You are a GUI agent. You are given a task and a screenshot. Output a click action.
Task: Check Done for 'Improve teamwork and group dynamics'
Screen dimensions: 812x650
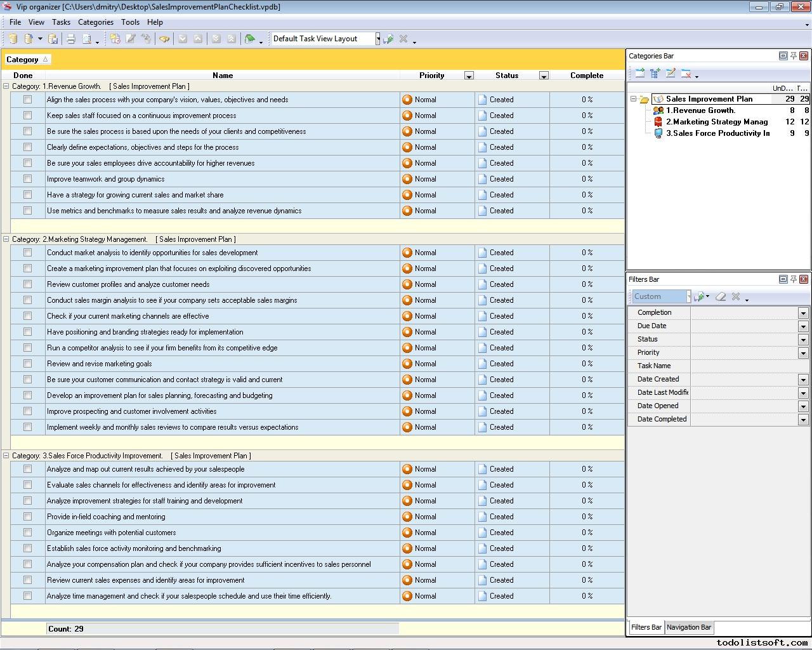click(27, 179)
